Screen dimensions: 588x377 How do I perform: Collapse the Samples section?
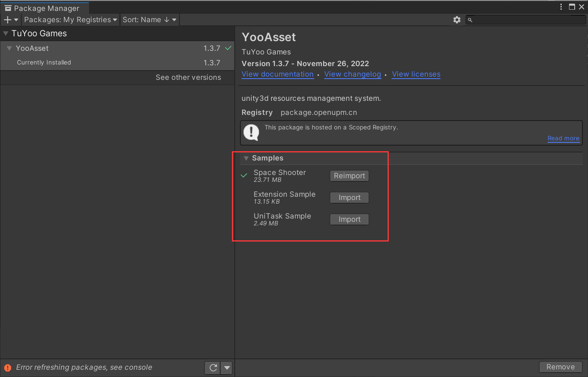tap(246, 158)
